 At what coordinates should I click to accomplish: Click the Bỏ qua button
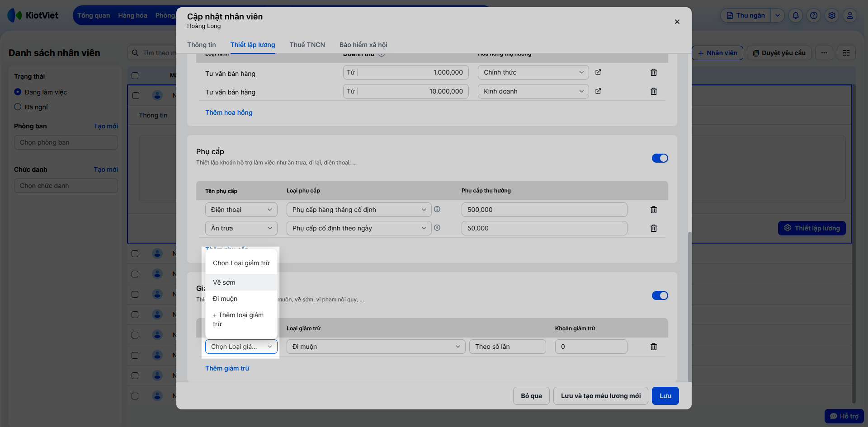(x=532, y=396)
